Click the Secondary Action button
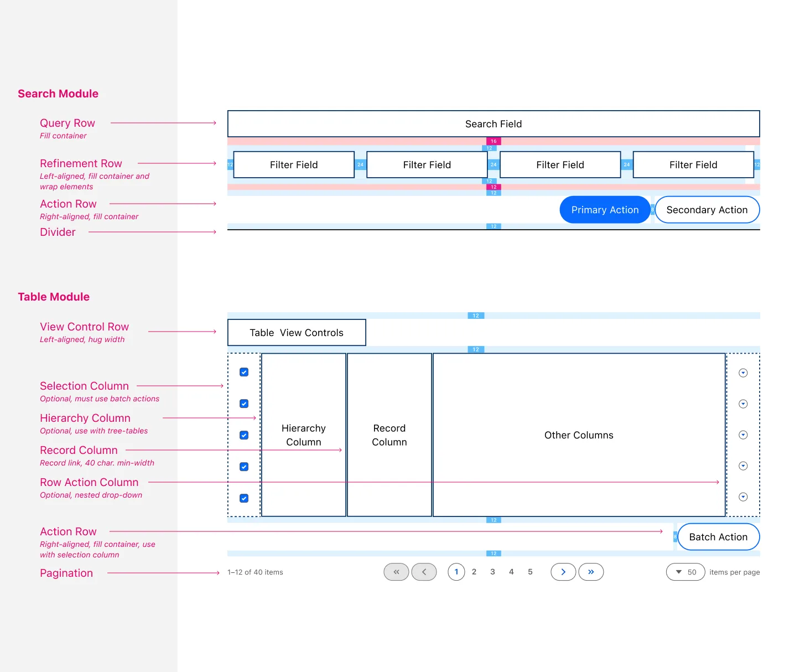Screen dimensions: 810x672 (x=707, y=210)
